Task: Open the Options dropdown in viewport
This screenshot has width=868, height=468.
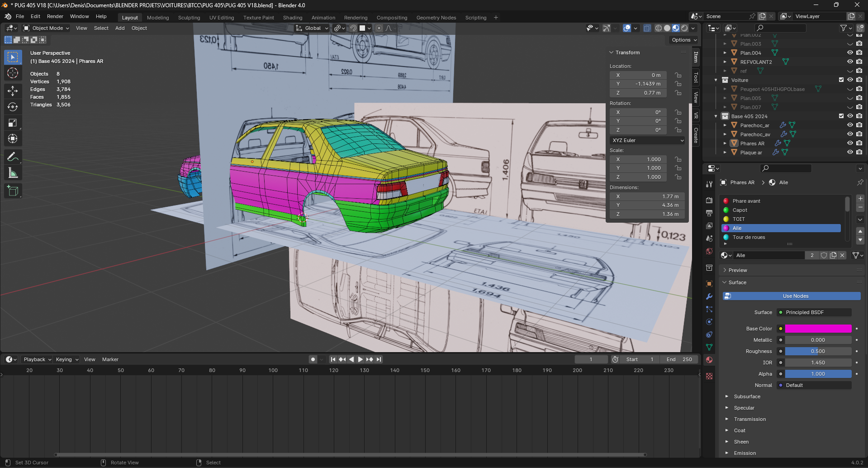Action: 683,40
